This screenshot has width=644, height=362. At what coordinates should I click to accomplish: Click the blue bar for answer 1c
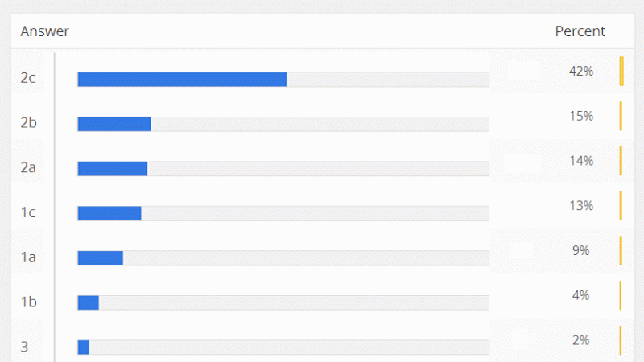[x=109, y=213]
